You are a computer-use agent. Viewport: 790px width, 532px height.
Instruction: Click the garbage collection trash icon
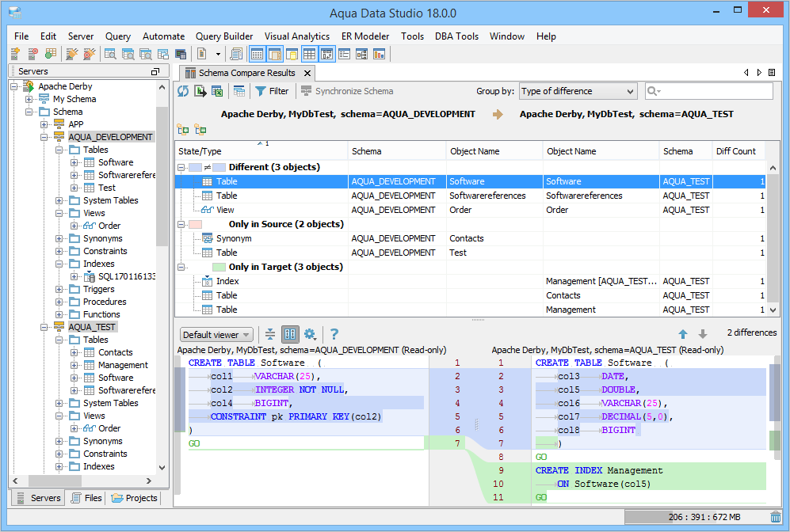[776, 517]
